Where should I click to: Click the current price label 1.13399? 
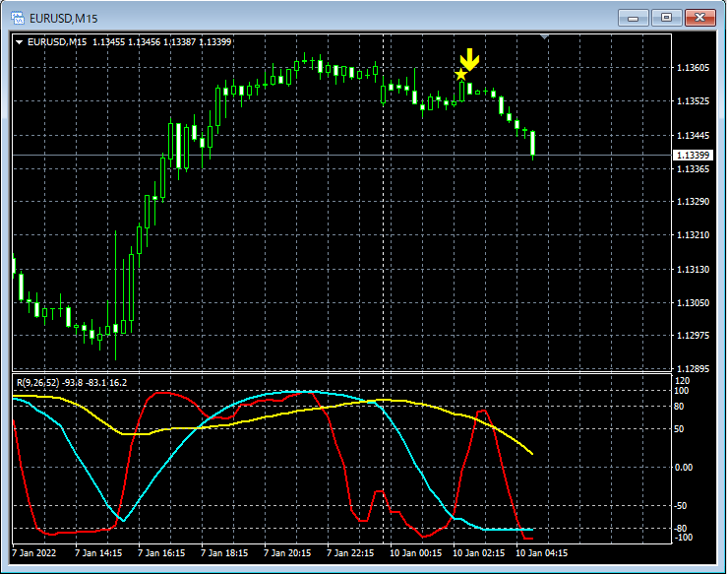point(692,156)
